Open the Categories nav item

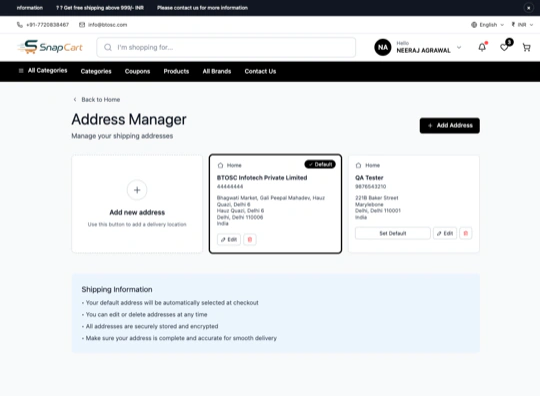click(96, 71)
